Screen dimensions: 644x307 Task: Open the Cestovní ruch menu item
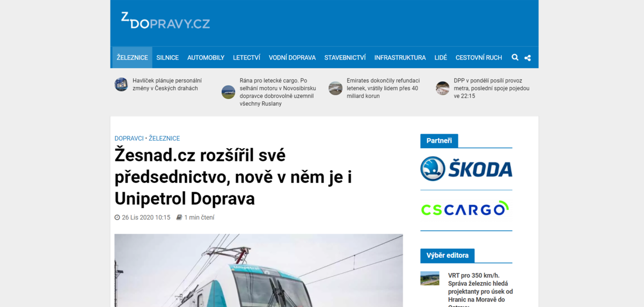click(479, 57)
